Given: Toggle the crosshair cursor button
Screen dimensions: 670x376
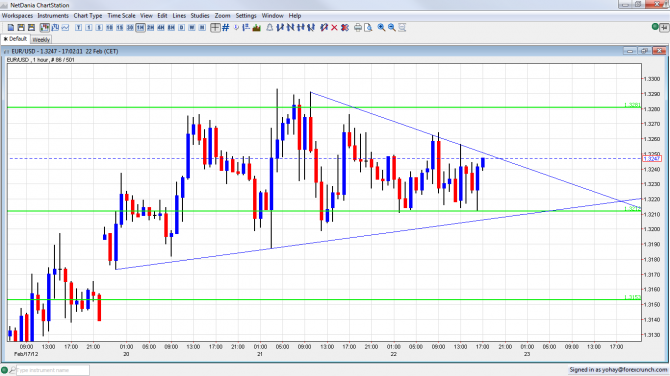Looking at the screenshot, I should [215, 28].
